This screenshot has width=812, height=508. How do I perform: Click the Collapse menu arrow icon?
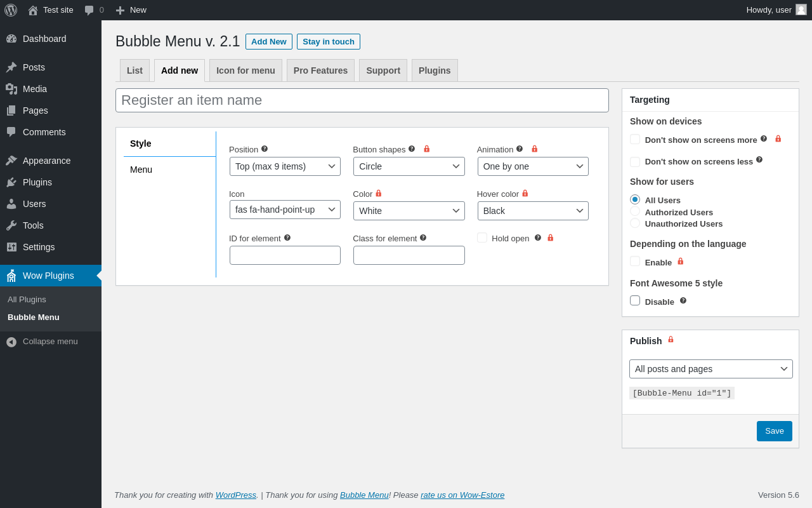pyautogui.click(x=11, y=342)
